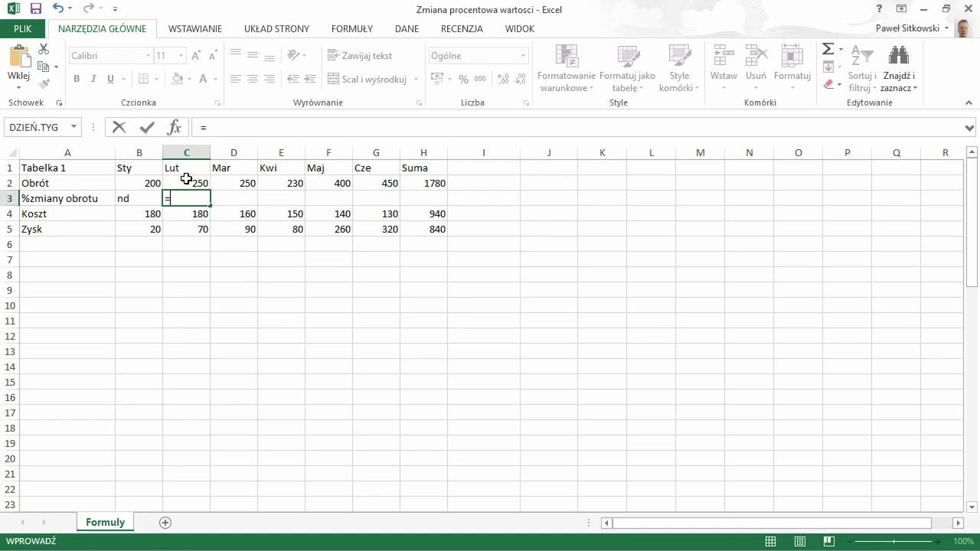Open Formatowanie warunkowe conditional formatting

pos(567,67)
